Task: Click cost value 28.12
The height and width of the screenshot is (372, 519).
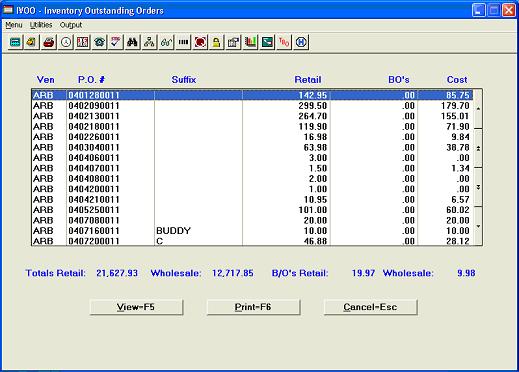Action: coord(458,241)
